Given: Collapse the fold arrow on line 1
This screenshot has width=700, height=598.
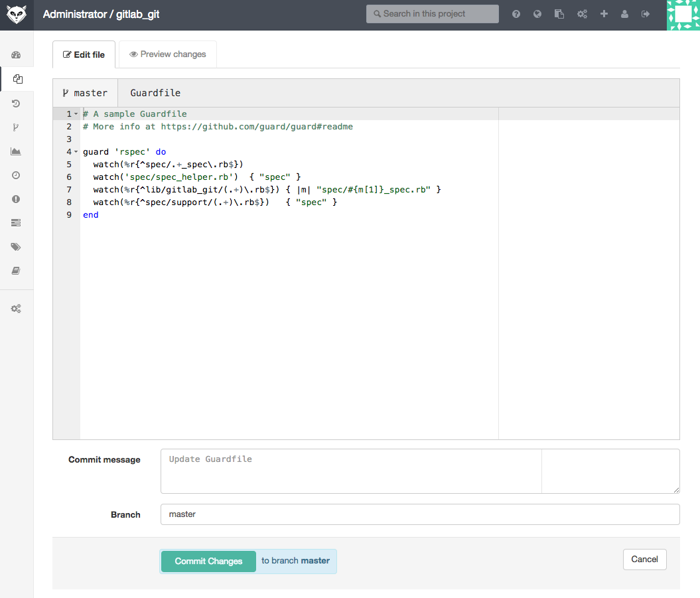Looking at the screenshot, I should click(x=76, y=114).
